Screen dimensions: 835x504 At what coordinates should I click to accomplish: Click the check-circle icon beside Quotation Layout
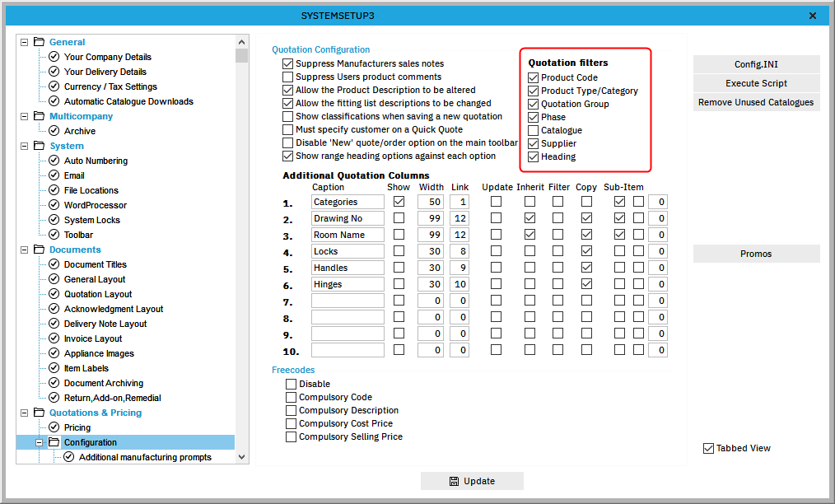point(54,293)
